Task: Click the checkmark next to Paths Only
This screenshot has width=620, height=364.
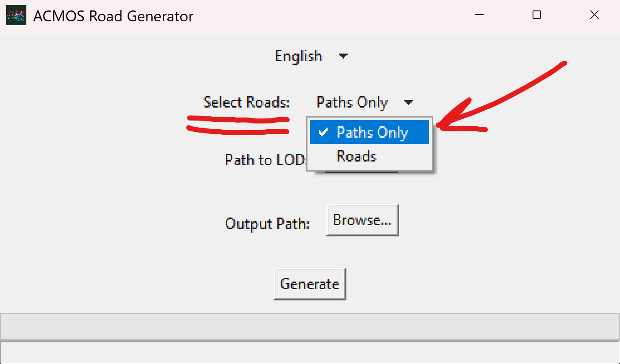Action: pyautogui.click(x=323, y=133)
